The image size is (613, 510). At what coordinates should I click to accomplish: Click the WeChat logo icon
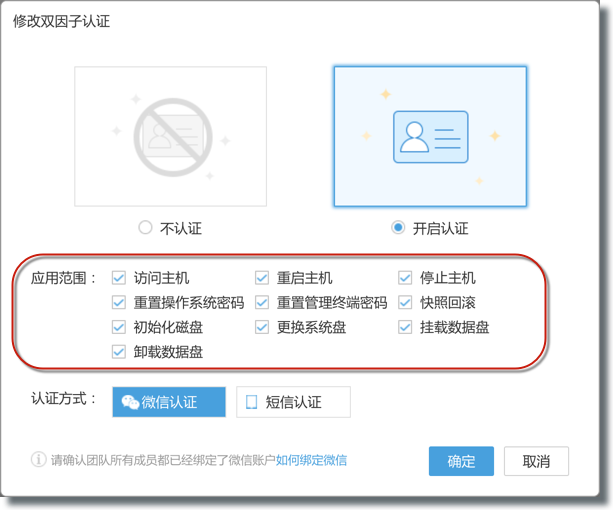coord(130,402)
